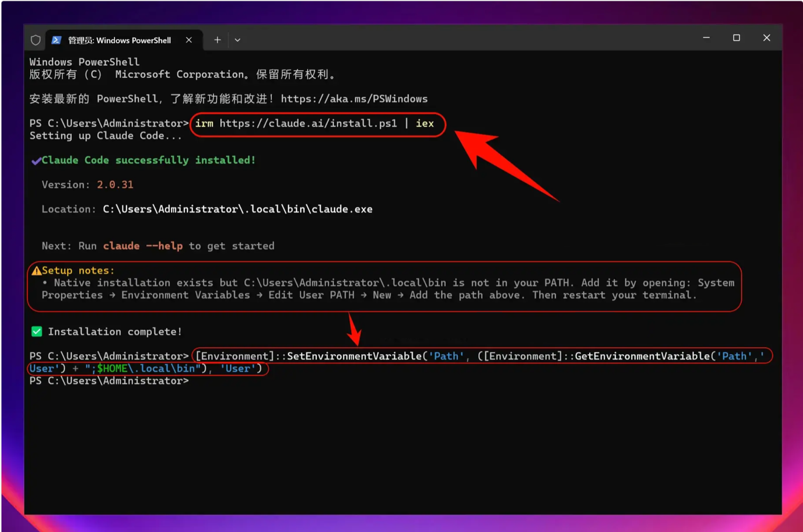Click the version number 2.0.31
Viewport: 803px width, 532px height.
pos(115,185)
